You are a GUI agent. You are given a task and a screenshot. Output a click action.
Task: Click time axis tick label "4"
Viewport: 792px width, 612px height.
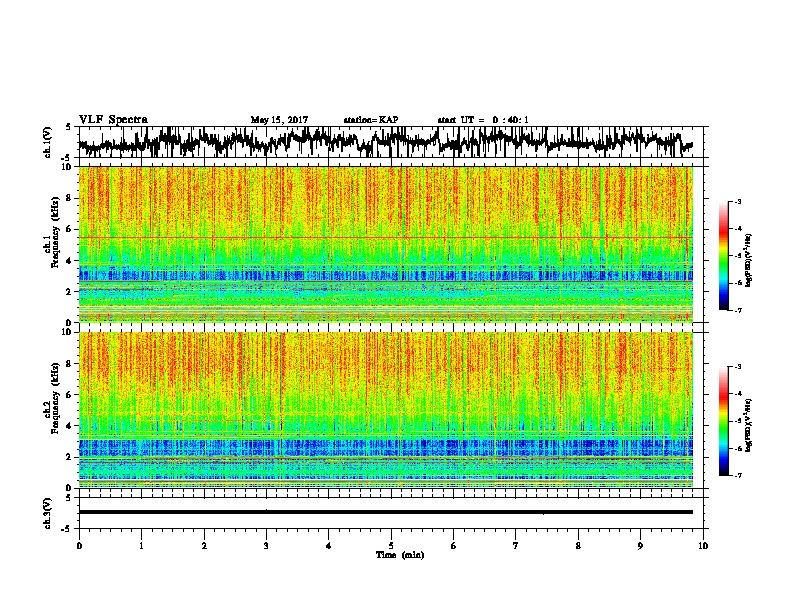tap(329, 546)
